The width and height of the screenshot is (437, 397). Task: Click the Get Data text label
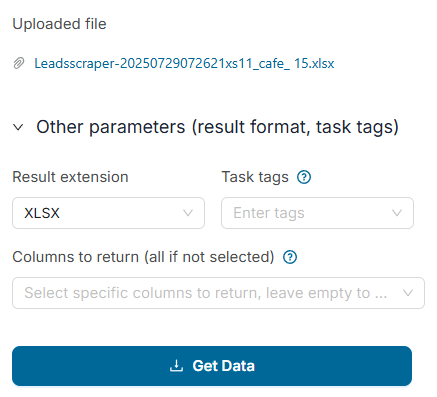(x=224, y=366)
